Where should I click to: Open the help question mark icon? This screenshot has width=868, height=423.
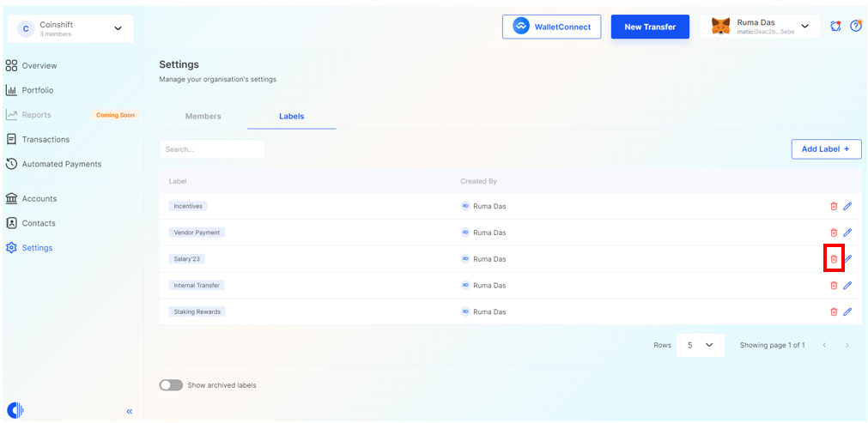click(x=855, y=27)
